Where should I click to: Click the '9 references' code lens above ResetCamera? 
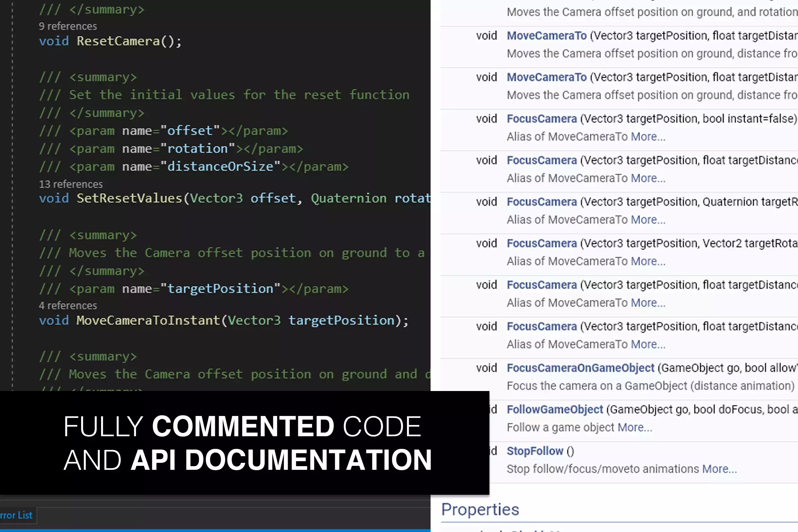point(67,26)
